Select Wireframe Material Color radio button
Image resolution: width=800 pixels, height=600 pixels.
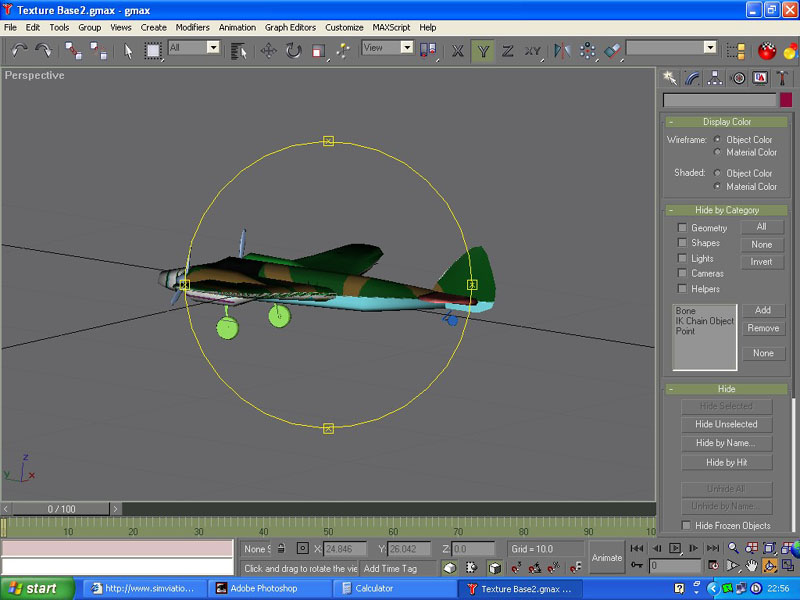[718, 153]
